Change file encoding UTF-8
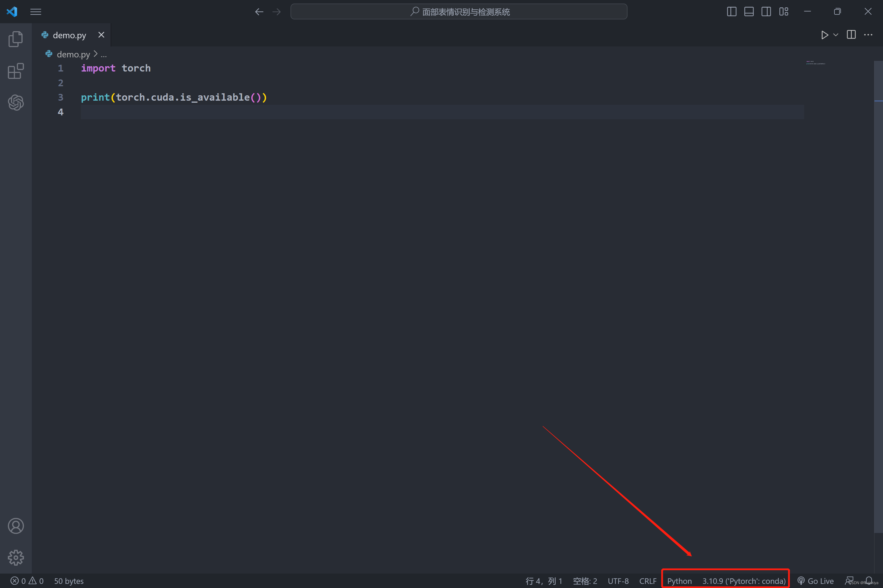Screen dimensions: 883x588 point(618,581)
